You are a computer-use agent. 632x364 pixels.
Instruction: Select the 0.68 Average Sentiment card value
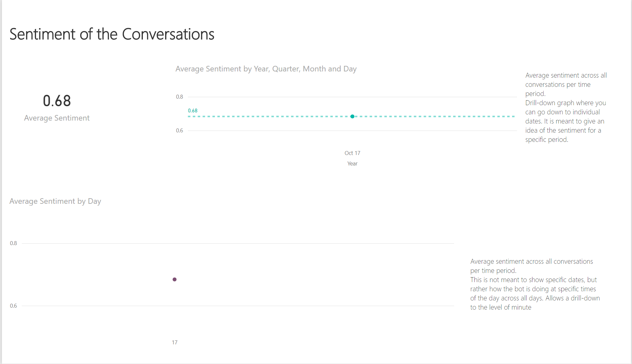pos(57,101)
